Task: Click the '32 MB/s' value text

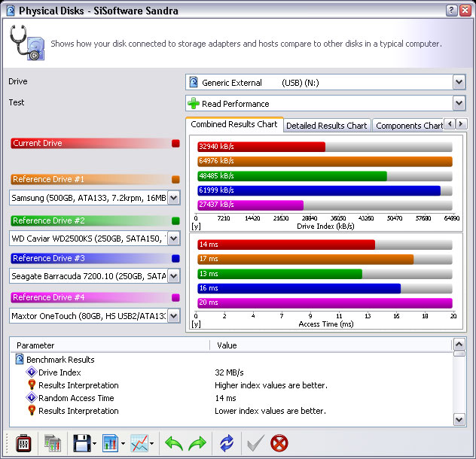Action: coord(229,372)
